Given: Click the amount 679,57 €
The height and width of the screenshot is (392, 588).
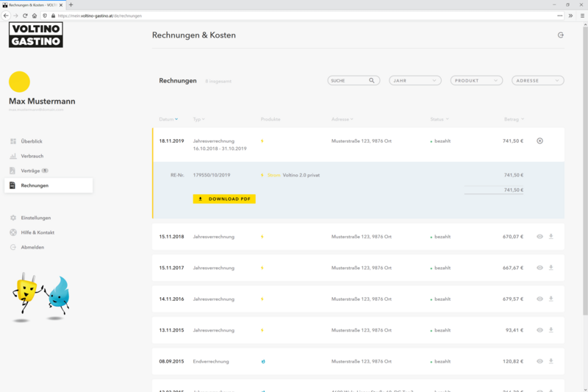Looking at the screenshot, I should 513,299.
